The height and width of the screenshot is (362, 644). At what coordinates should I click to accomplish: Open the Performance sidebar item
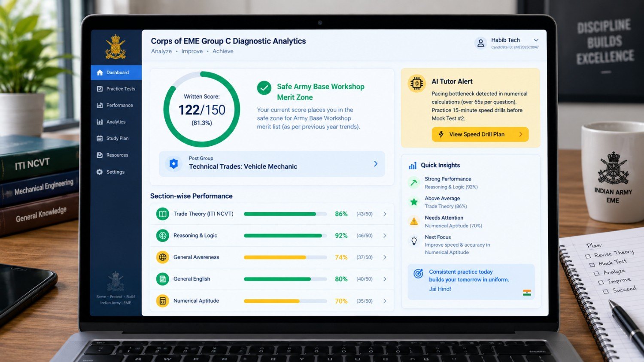(116, 106)
